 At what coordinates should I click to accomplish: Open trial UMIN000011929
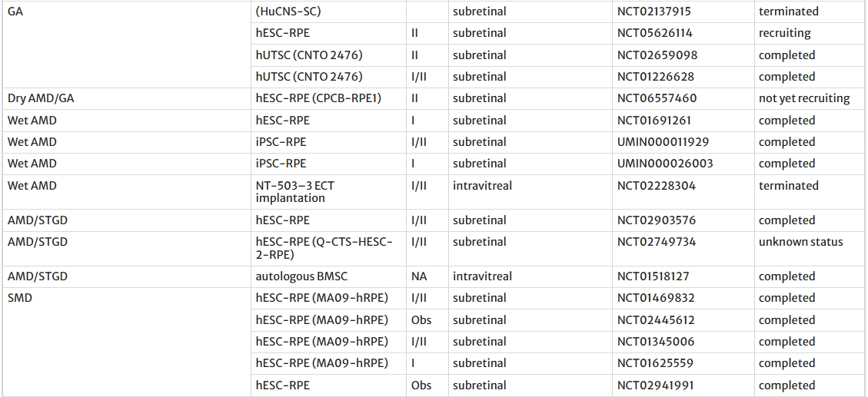tap(663, 142)
